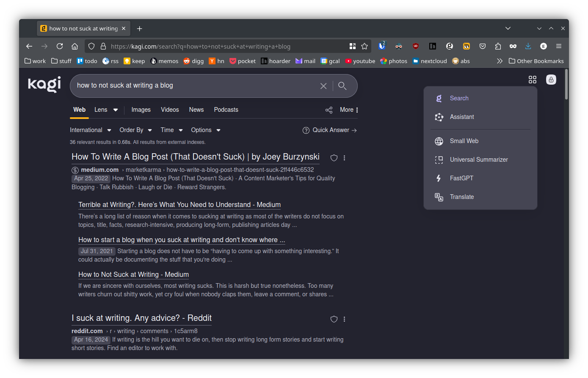This screenshot has height=378, width=588.
Task: Open Translate from the apps menu
Action: tap(480, 197)
